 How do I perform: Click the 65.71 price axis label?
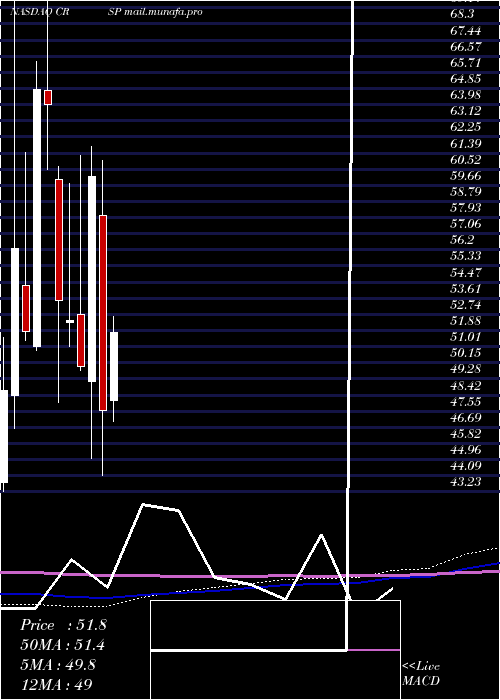466,62
